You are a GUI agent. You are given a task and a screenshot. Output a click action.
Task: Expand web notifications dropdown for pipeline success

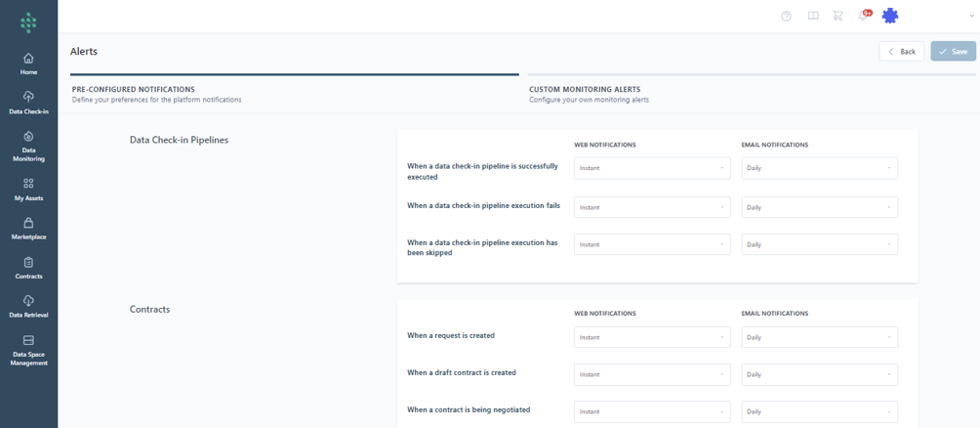652,168
